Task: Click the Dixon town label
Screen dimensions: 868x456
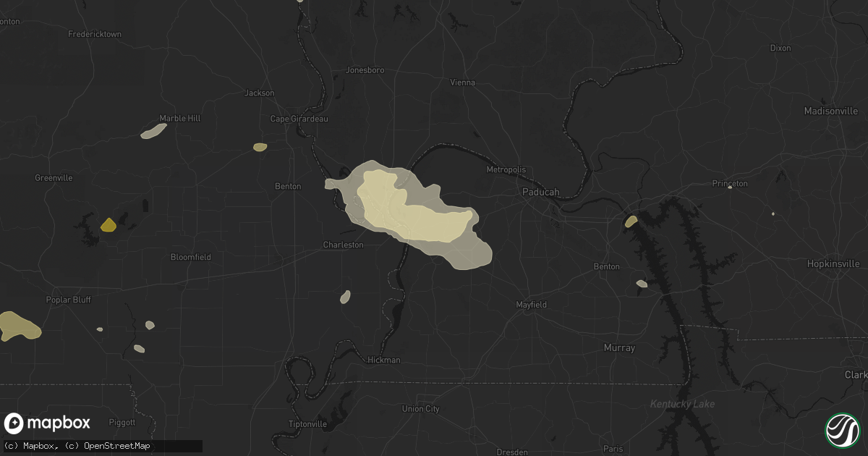Action: pos(780,48)
